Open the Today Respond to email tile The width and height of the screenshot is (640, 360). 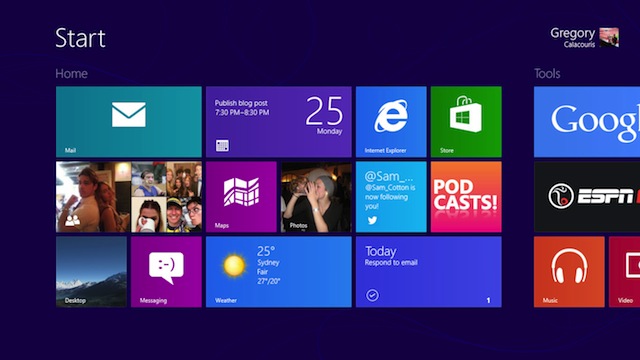coord(429,272)
